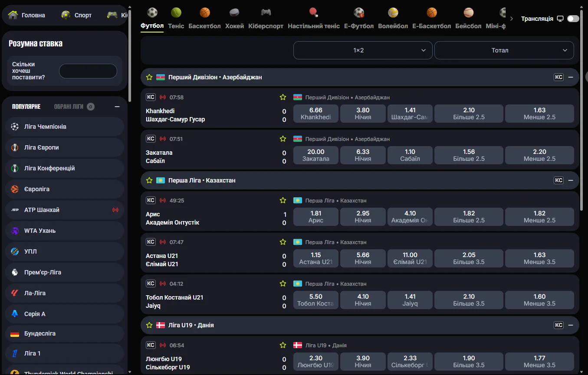Viewport: 588px width, 375px height.
Task: Click the table tennis paddle icon
Action: (314, 12)
